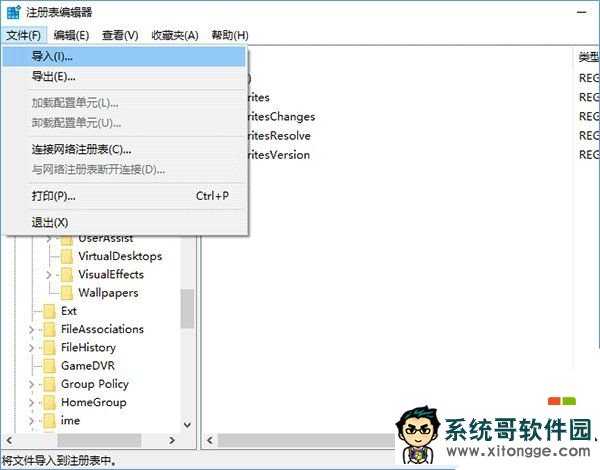Click the value ending in ritesResolve
Screen dimensions: 600x470
(279, 136)
